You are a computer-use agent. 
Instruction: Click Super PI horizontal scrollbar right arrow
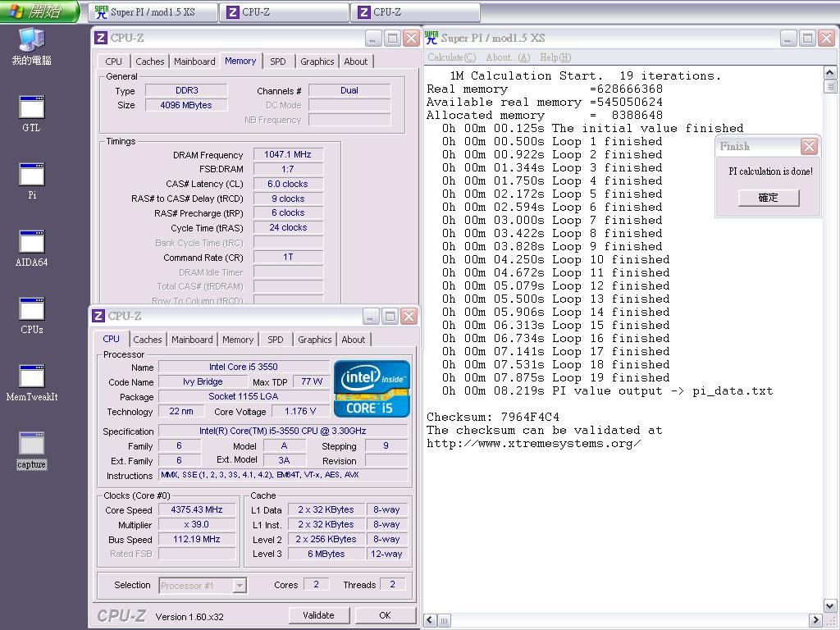(x=815, y=620)
